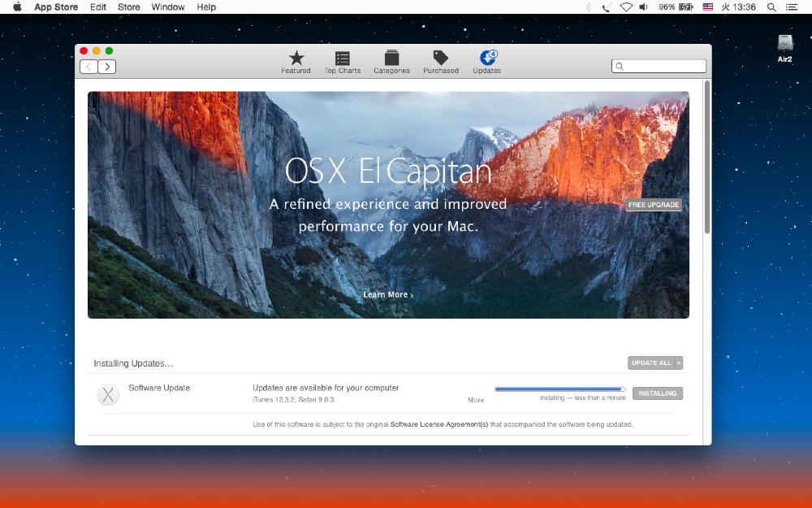Click 'iTunes 12.3.2, Safari 9.0.3' text
The width and height of the screenshot is (812, 508).
click(293, 400)
